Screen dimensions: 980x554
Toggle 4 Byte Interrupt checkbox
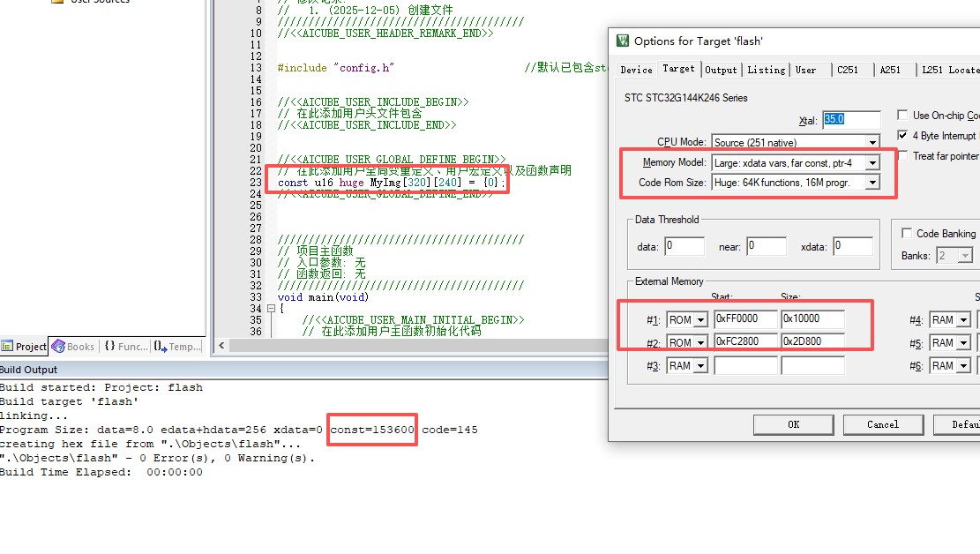coord(902,135)
